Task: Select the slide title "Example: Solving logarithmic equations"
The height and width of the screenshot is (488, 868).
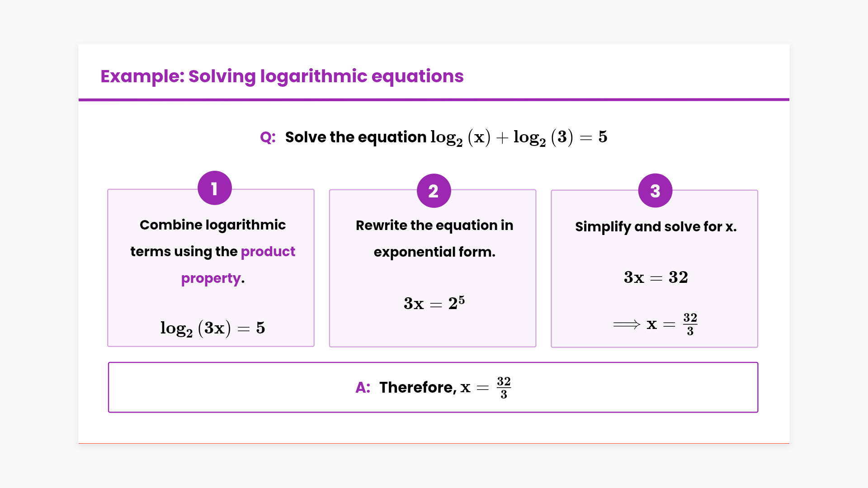Action: 282,76
